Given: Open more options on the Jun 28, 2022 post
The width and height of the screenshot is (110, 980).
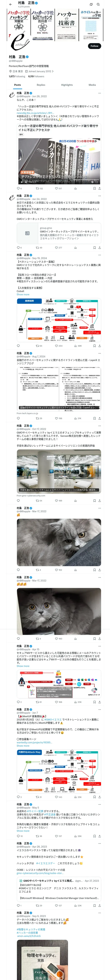Looking at the screenshot, I should (100, 93).
